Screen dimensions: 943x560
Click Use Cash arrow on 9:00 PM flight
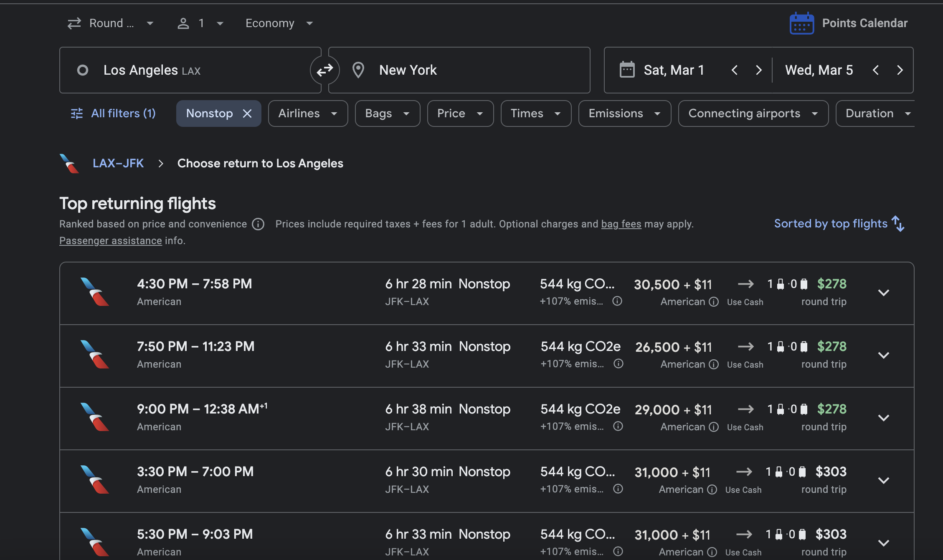745,409
